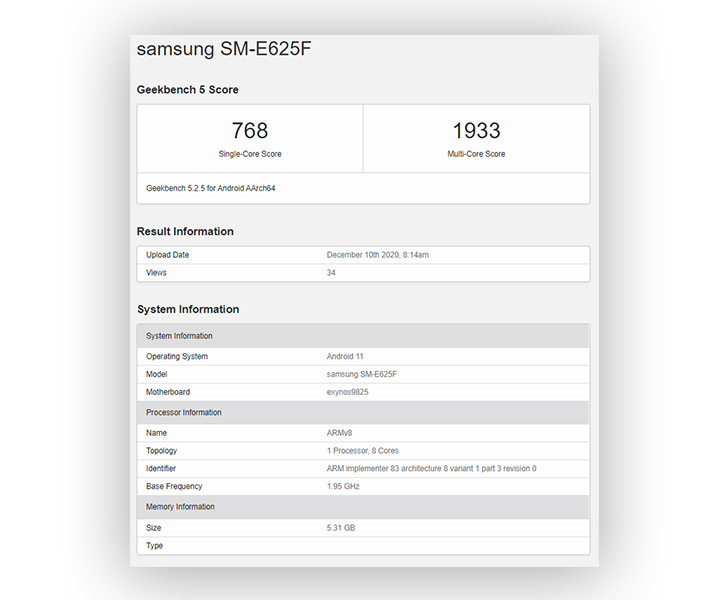
Task: Click the 'Single-Core Score' label
Action: click(x=250, y=154)
